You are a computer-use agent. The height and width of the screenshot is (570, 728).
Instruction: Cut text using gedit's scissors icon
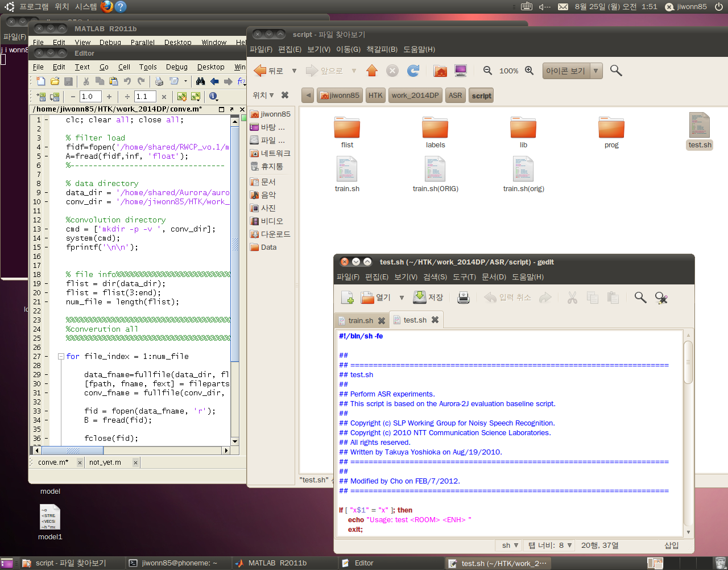pyautogui.click(x=573, y=297)
